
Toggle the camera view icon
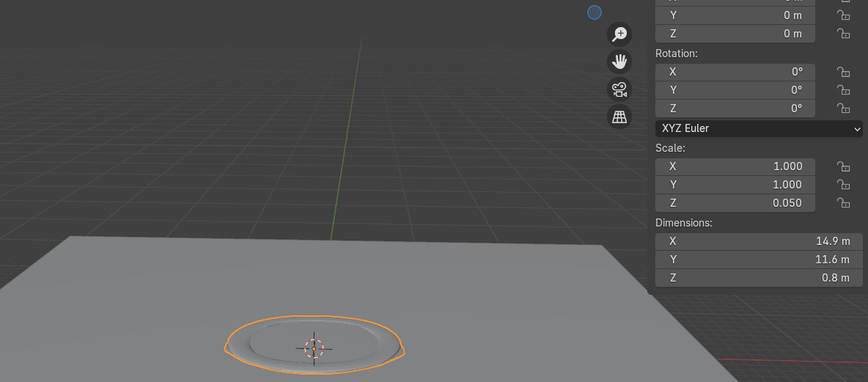619,89
